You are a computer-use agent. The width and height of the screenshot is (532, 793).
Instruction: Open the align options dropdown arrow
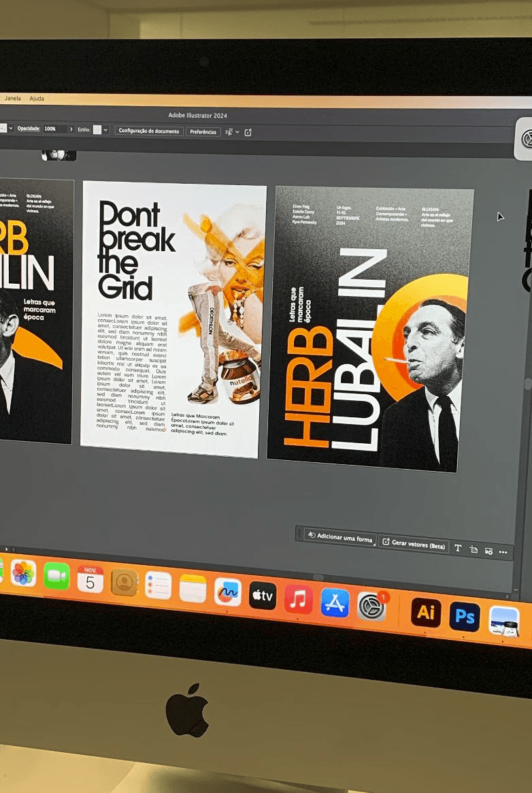[x=237, y=133]
